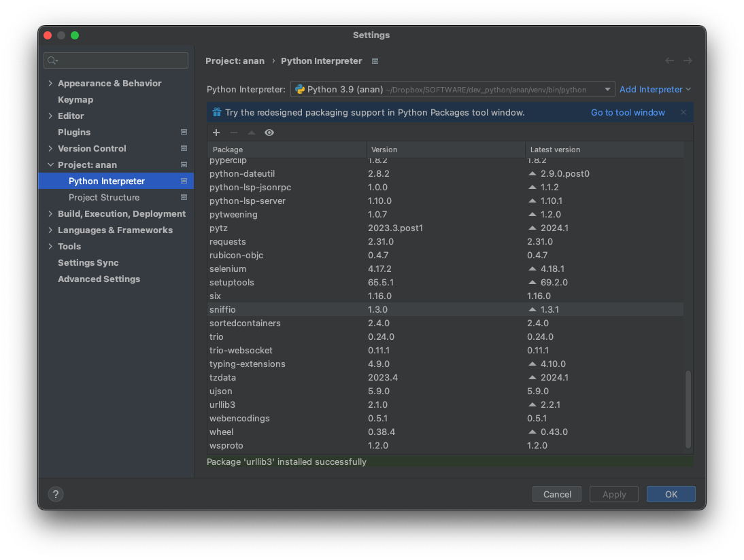Expand the Appearance & Behavior section

pyautogui.click(x=50, y=83)
